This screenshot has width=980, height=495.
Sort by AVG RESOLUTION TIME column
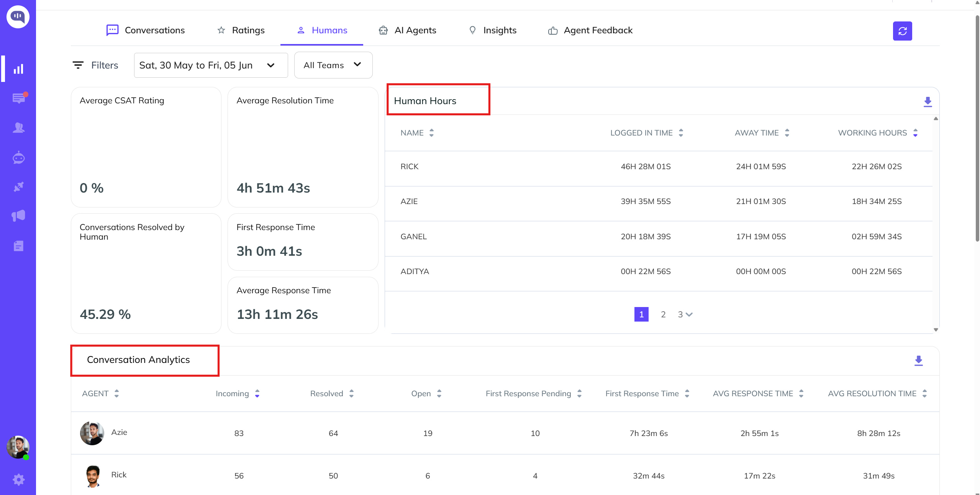924,394
